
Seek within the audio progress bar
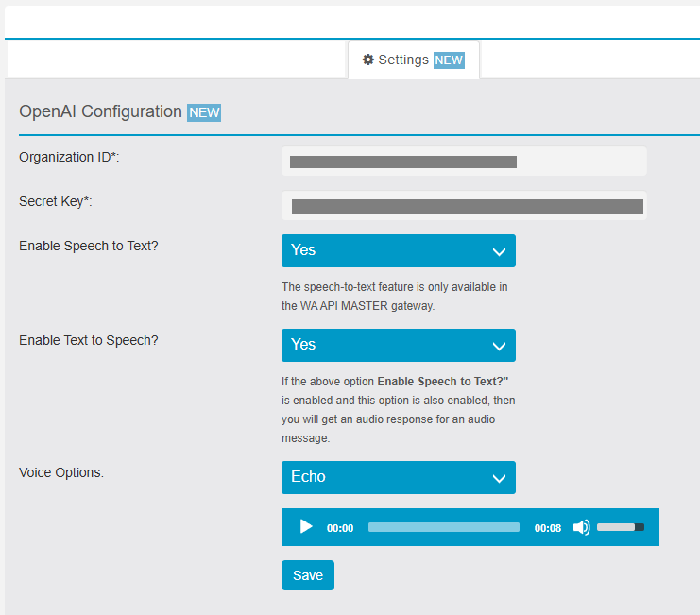click(x=443, y=527)
